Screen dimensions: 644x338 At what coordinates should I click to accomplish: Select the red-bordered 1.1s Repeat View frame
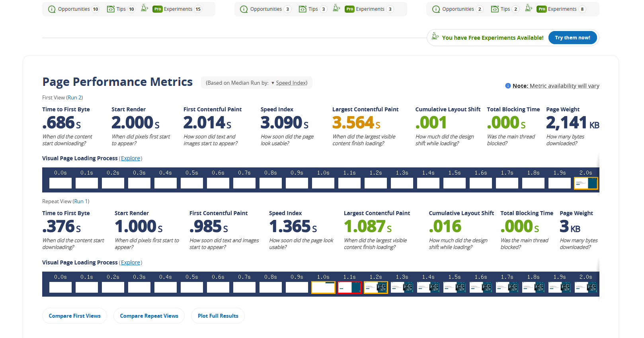349,287
